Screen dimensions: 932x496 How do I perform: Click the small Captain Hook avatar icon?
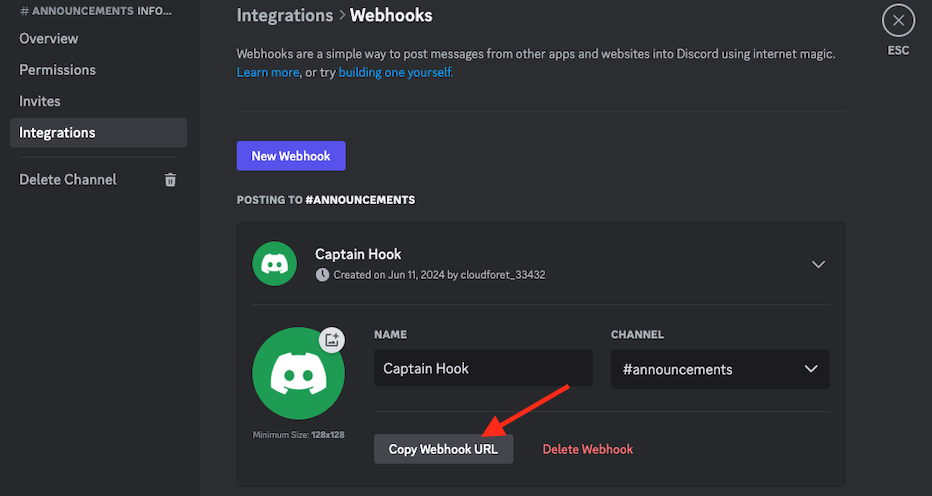point(274,264)
